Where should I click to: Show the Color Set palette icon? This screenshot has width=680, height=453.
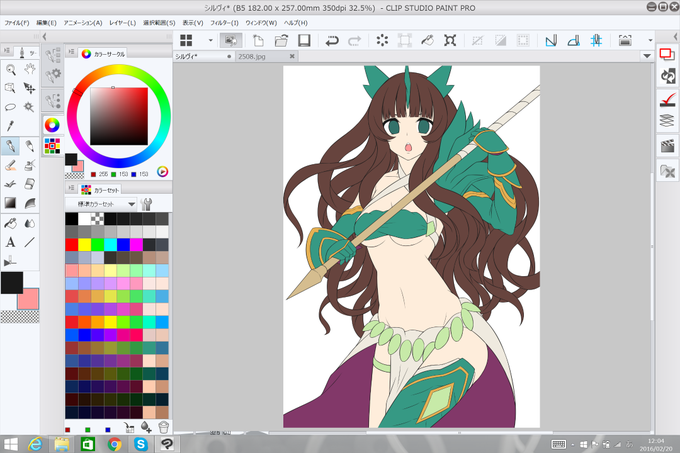[x=52, y=146]
